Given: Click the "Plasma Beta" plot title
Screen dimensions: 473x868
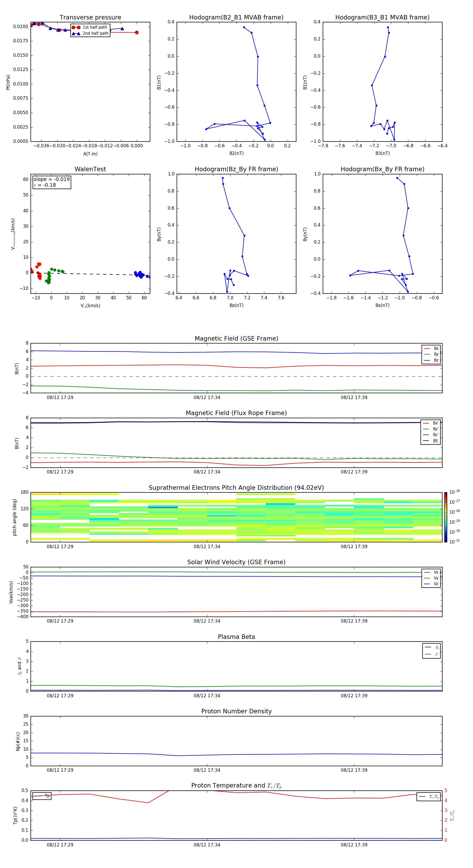Looking at the screenshot, I should coord(236,637).
